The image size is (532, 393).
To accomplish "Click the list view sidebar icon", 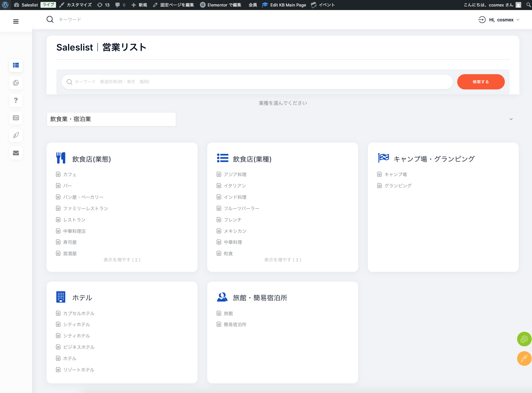I will [16, 65].
